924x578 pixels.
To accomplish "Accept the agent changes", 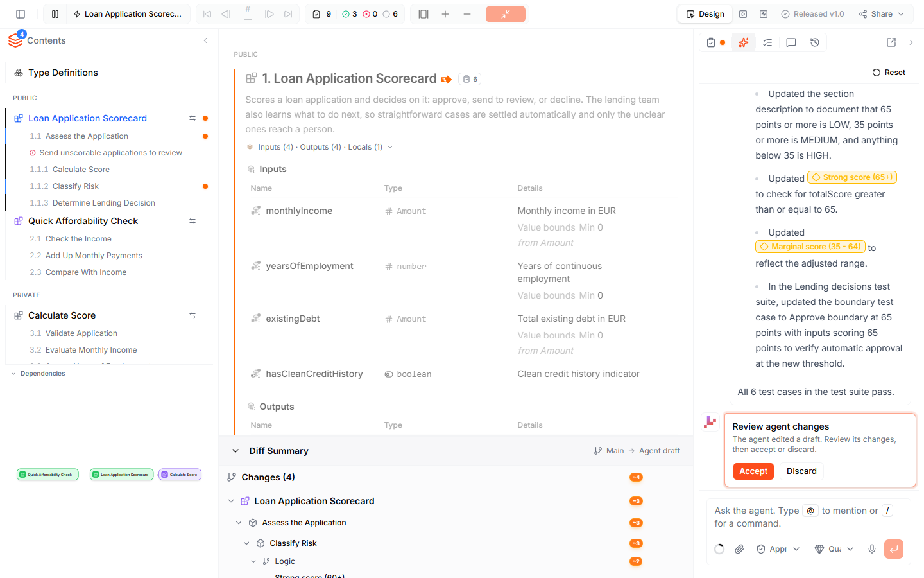I will [753, 471].
